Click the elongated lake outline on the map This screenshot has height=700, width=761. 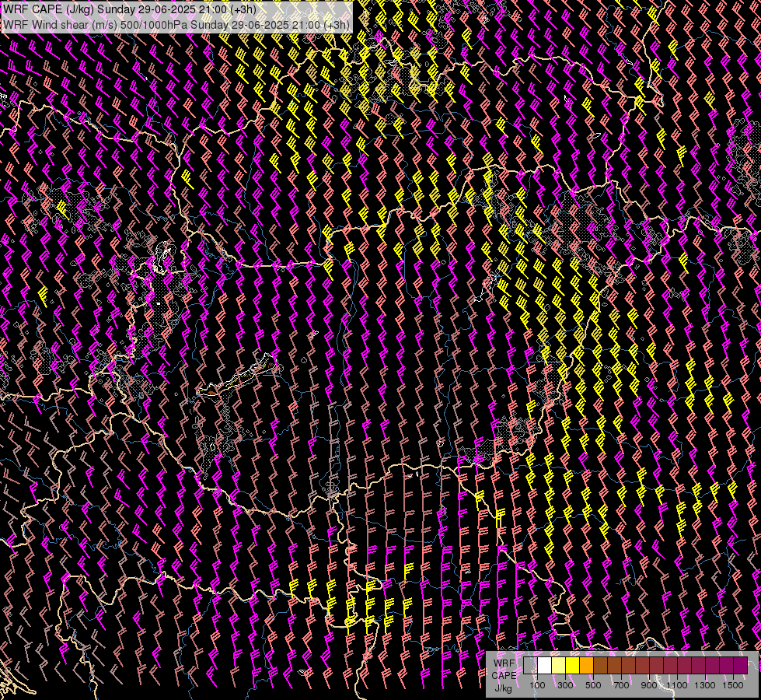238,376
